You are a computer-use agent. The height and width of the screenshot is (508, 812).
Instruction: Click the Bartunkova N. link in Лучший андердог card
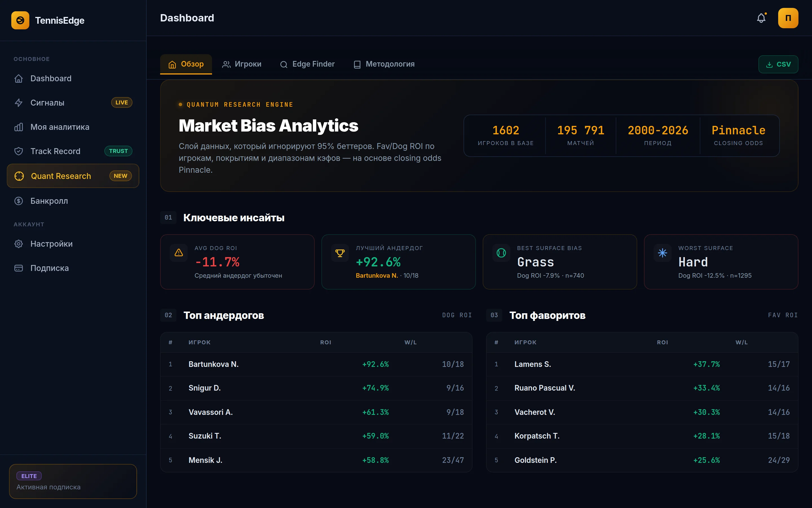click(377, 275)
